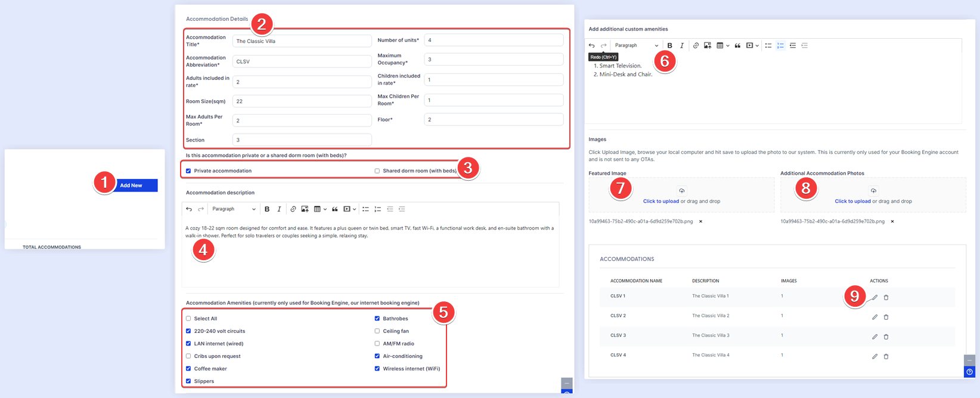
Task: Toggle numbered list in the custom amenities editor
Action: [780, 46]
